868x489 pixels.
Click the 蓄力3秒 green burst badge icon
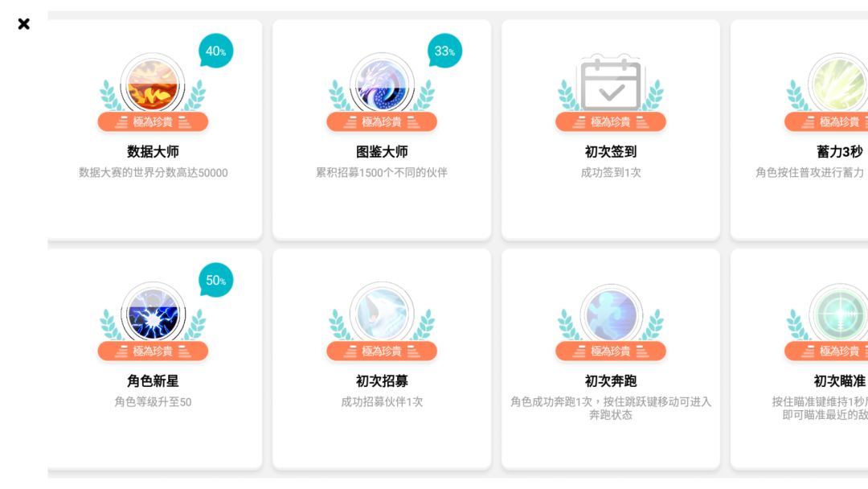838,84
